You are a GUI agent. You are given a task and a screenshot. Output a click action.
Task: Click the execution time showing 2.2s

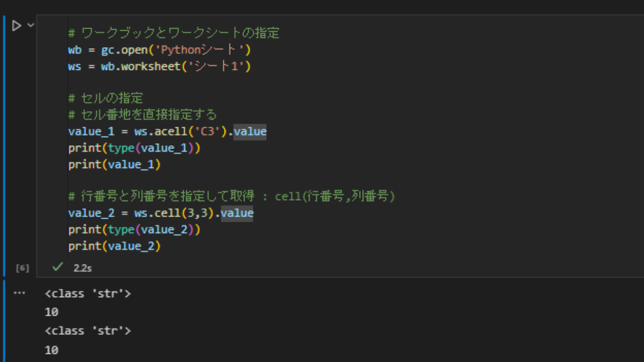point(82,268)
